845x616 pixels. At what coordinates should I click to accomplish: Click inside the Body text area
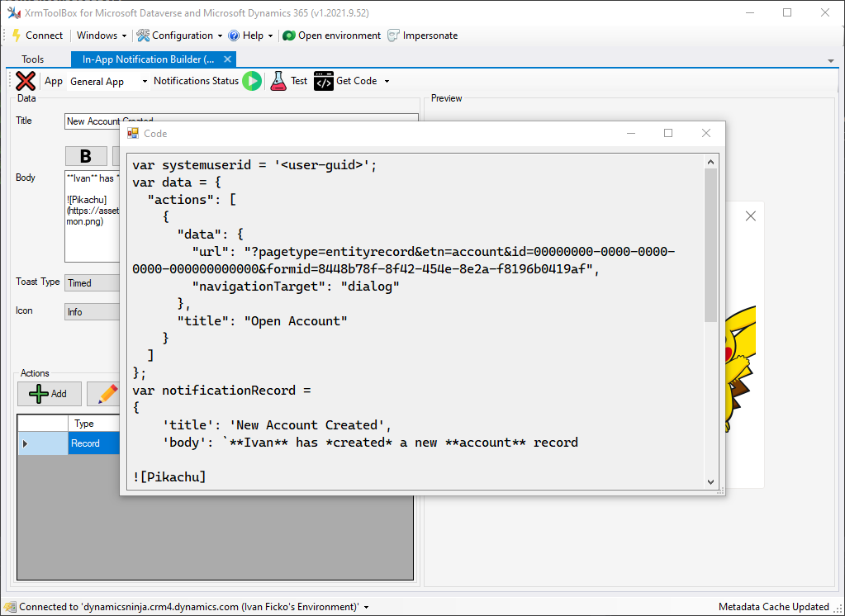point(92,216)
